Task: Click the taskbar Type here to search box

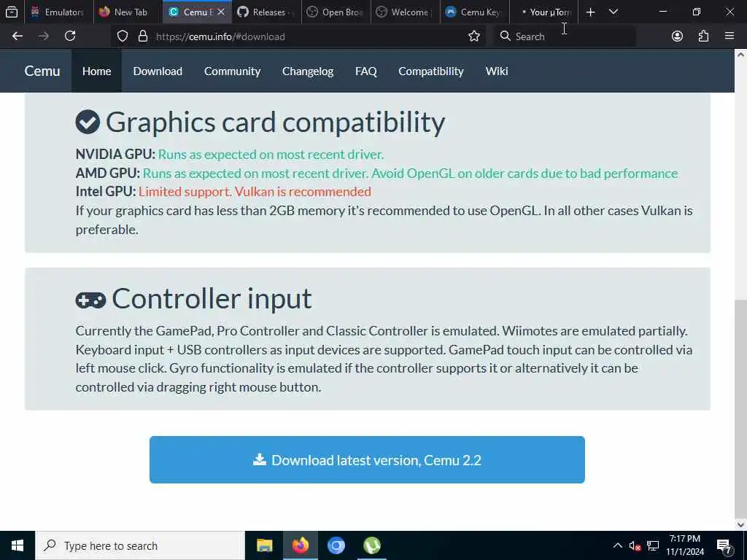Action: (x=140, y=545)
